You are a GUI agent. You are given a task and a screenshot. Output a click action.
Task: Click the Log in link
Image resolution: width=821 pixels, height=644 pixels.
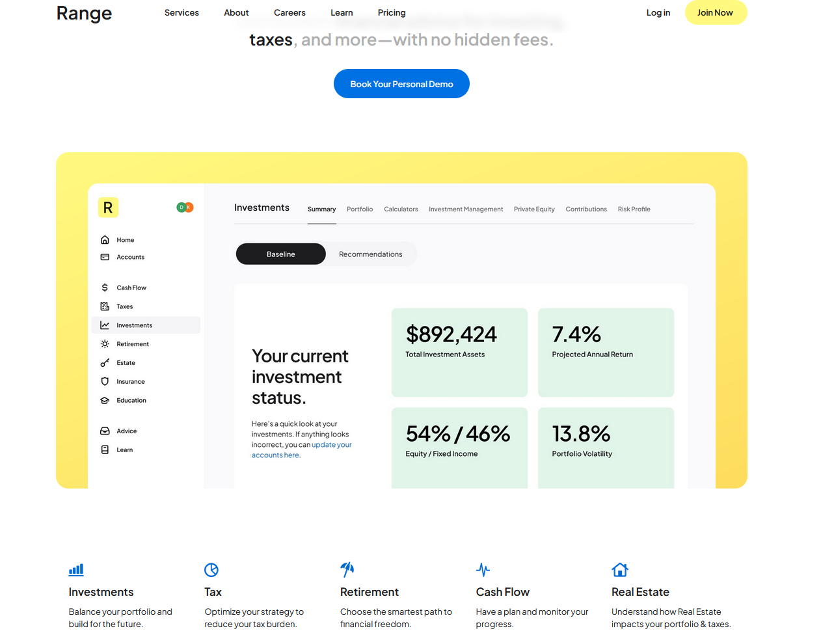click(658, 12)
